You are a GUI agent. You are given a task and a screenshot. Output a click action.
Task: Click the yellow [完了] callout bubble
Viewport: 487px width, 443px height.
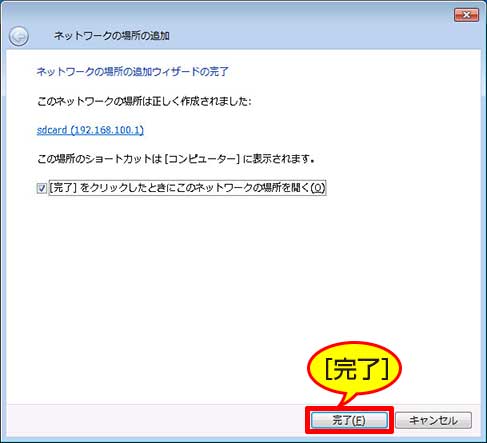pyautogui.click(x=355, y=368)
